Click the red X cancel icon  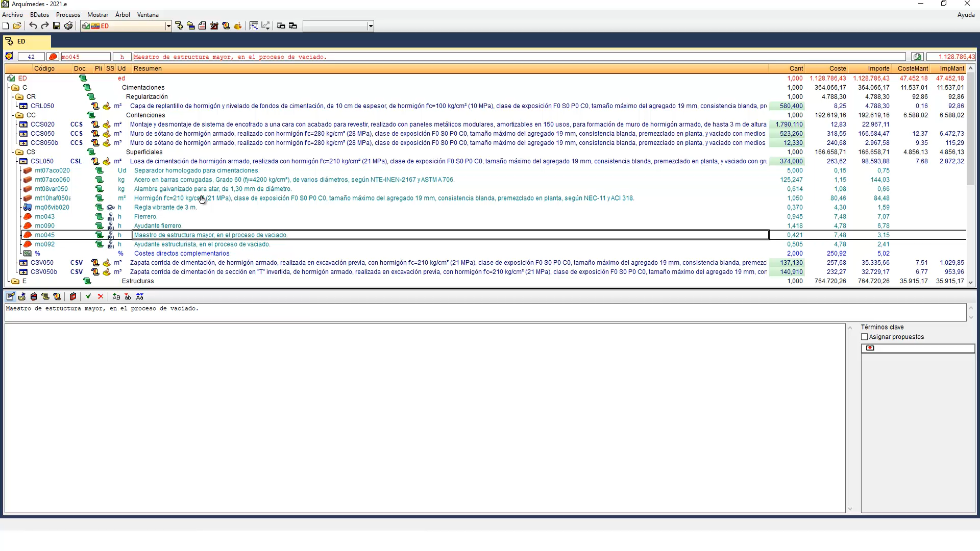[101, 296]
